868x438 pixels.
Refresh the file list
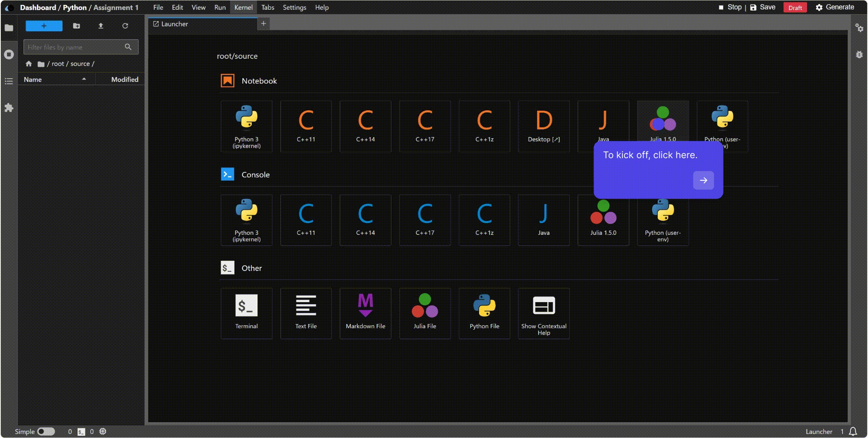click(125, 26)
